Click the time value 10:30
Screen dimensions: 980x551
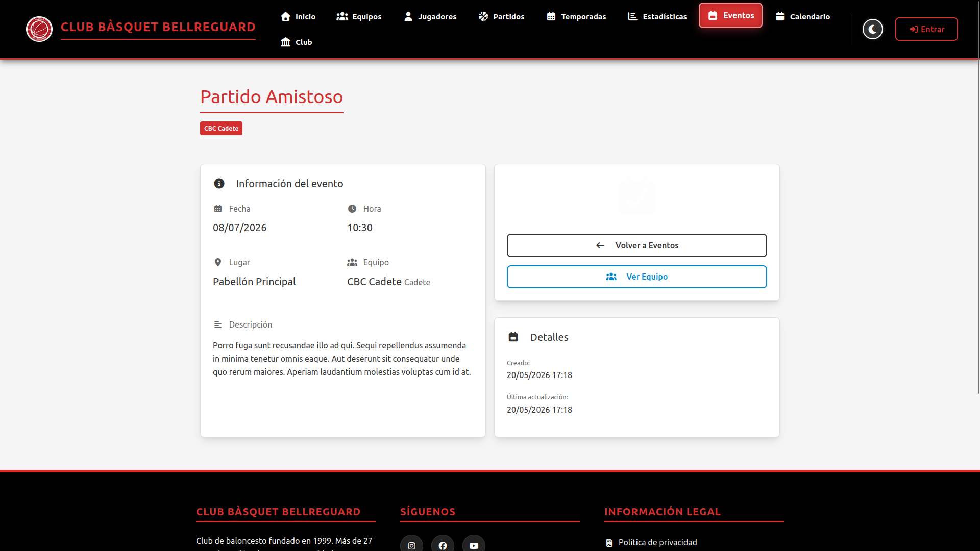coord(360,228)
